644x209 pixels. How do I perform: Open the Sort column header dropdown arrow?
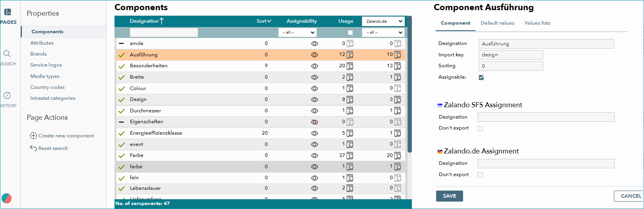[x=269, y=21]
